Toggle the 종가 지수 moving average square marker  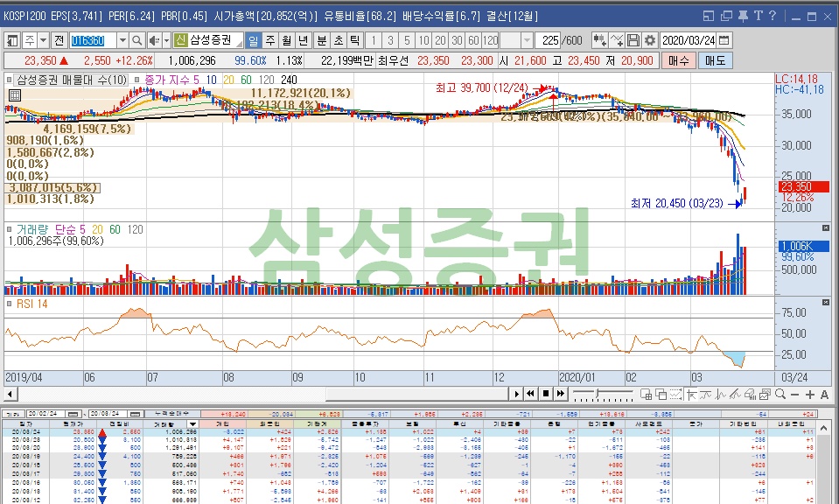coord(137,80)
